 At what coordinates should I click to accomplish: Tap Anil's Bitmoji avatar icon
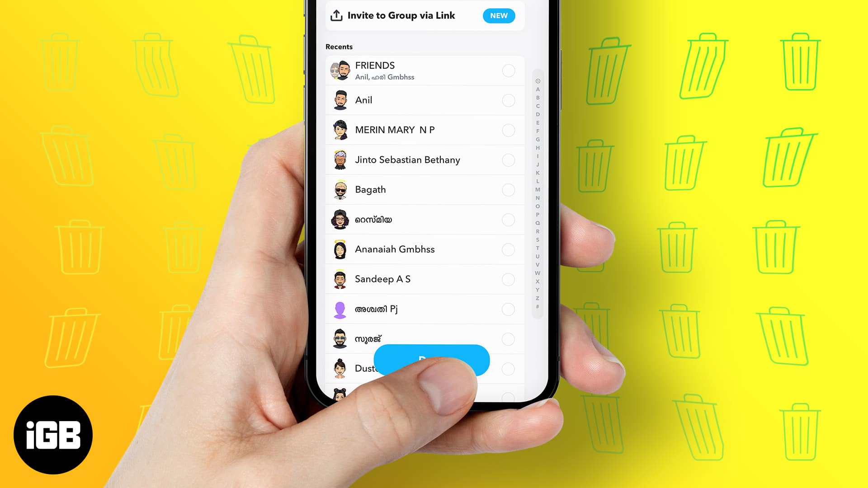tap(340, 99)
